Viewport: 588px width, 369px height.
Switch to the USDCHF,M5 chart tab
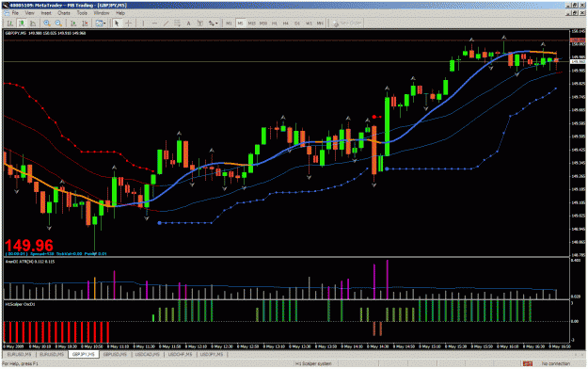pos(180,354)
